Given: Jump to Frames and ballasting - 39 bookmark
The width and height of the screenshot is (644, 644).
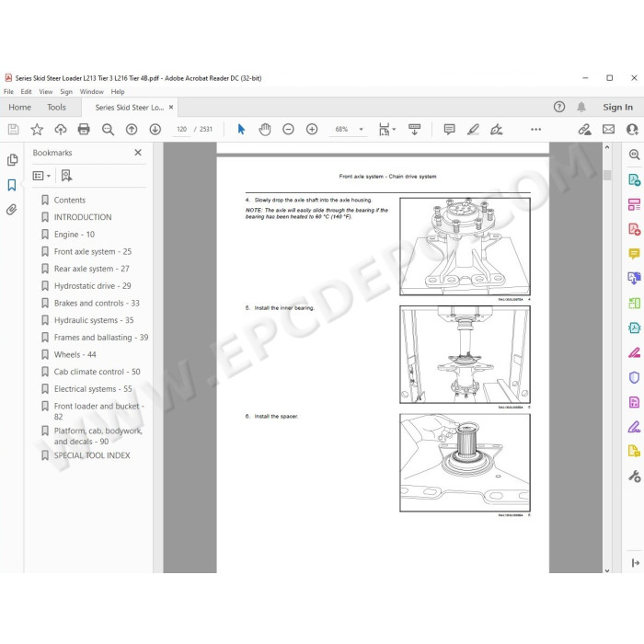Looking at the screenshot, I should [101, 338].
